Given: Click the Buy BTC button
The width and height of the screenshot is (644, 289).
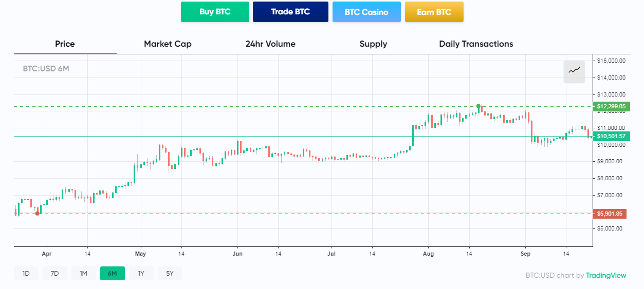Looking at the screenshot, I should tap(215, 12).
